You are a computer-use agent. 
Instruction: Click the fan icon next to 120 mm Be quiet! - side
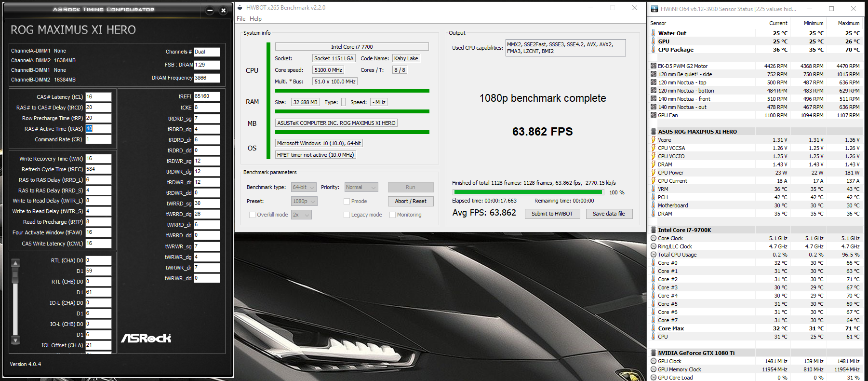click(x=654, y=74)
